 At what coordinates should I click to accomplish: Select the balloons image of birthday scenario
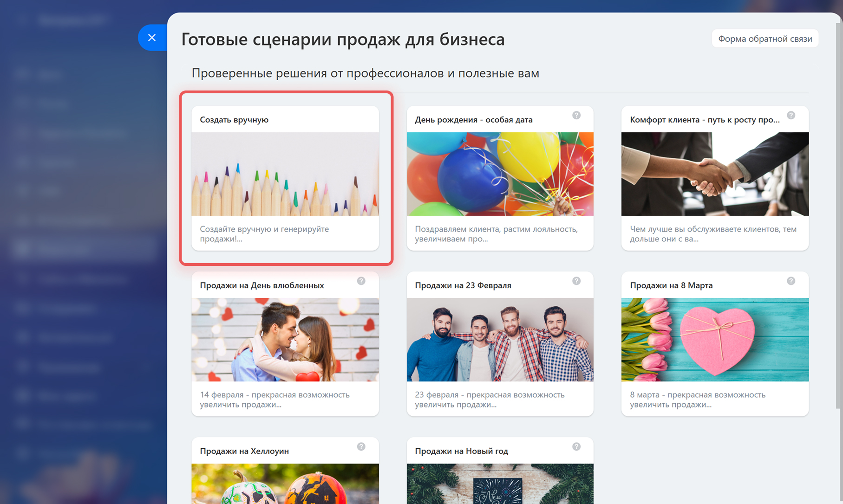point(500,174)
